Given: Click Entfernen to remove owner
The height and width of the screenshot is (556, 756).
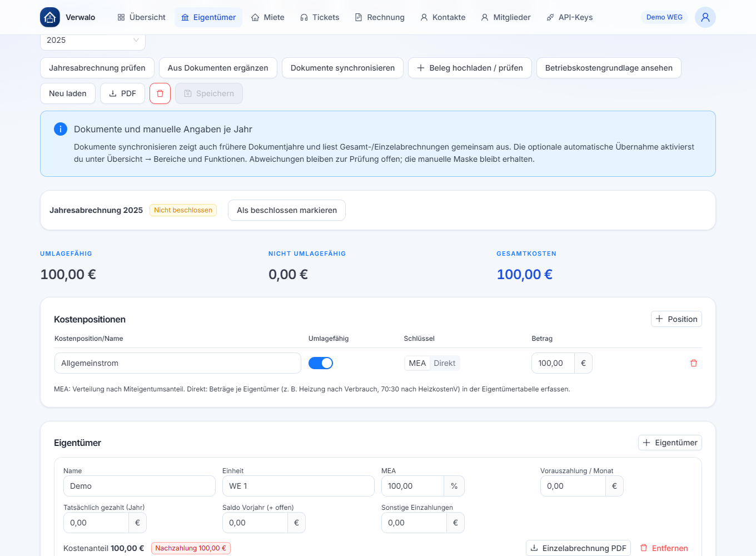Looking at the screenshot, I should 664,548.
